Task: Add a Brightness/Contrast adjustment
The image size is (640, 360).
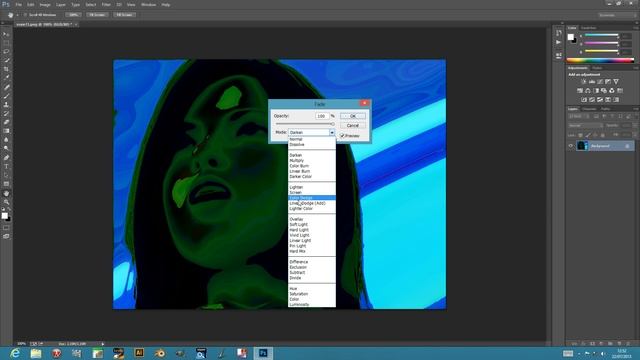Action: (584, 82)
